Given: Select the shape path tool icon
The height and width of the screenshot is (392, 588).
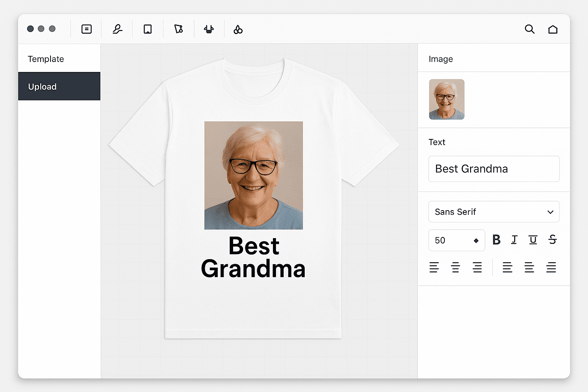Looking at the screenshot, I should (178, 29).
